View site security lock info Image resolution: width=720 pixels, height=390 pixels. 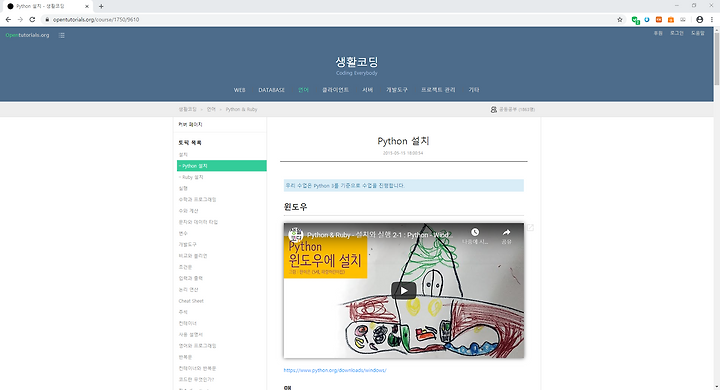pyautogui.click(x=47, y=19)
